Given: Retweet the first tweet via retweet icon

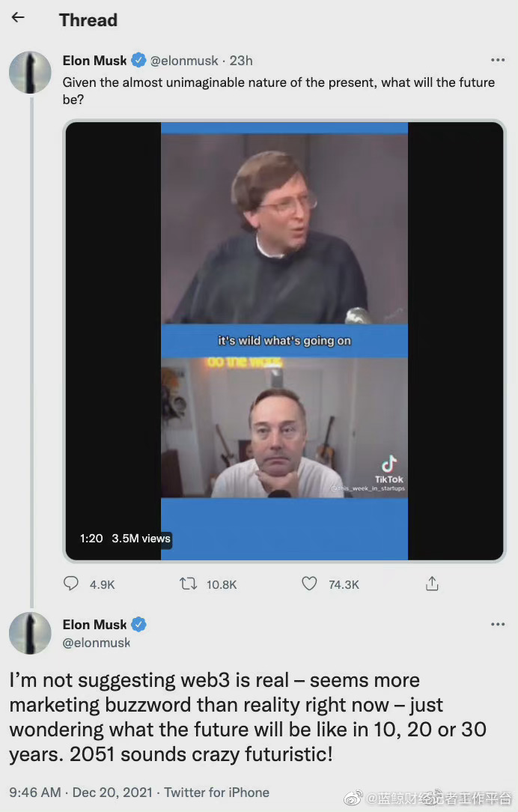Looking at the screenshot, I should click(x=189, y=584).
